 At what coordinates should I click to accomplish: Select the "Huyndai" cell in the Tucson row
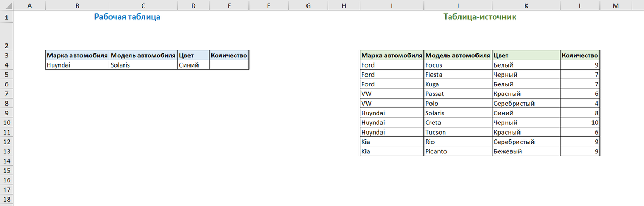[x=392, y=133]
